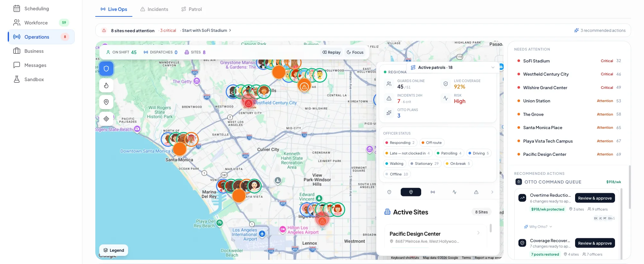The height and width of the screenshot is (264, 644).
Task: Toggle the flame heatmap map button
Action: click(x=106, y=85)
